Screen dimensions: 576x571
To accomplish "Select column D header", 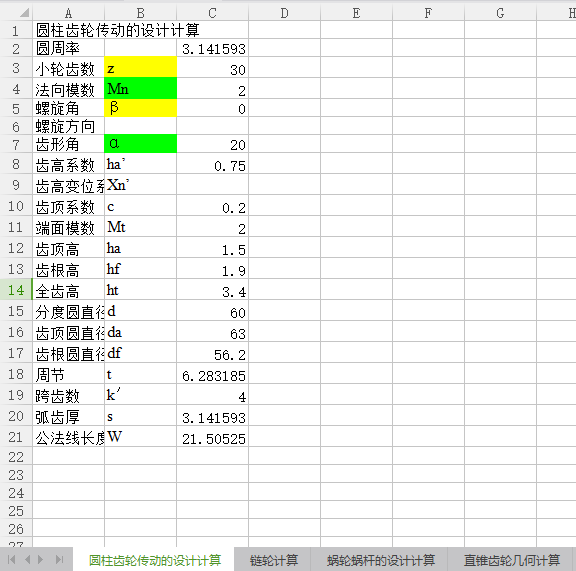I will tap(284, 13).
